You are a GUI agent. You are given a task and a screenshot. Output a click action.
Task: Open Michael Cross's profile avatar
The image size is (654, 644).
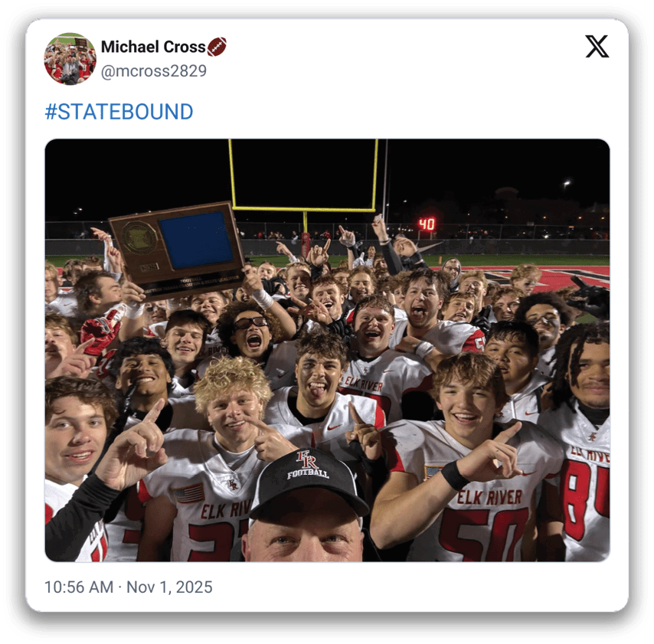pos(70,59)
